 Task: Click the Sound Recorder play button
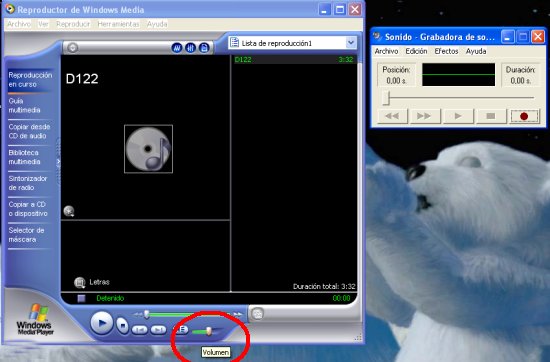pyautogui.click(x=458, y=116)
